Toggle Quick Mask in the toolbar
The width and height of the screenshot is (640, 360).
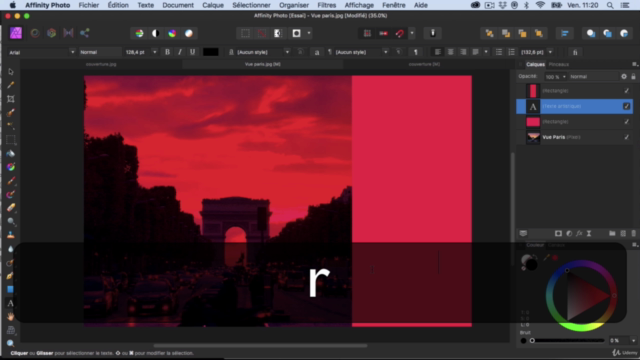tap(297, 33)
